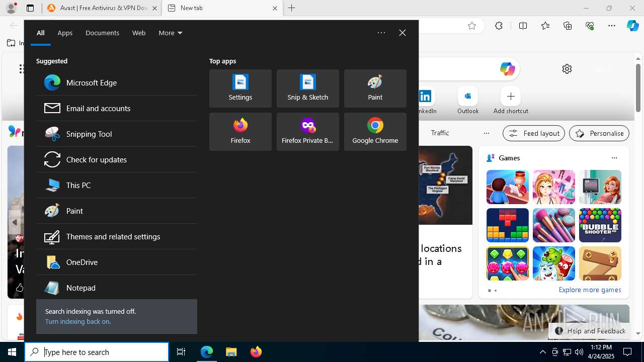644x362 pixels.
Task: Open Task View on the taskbar
Action: pyautogui.click(x=181, y=352)
